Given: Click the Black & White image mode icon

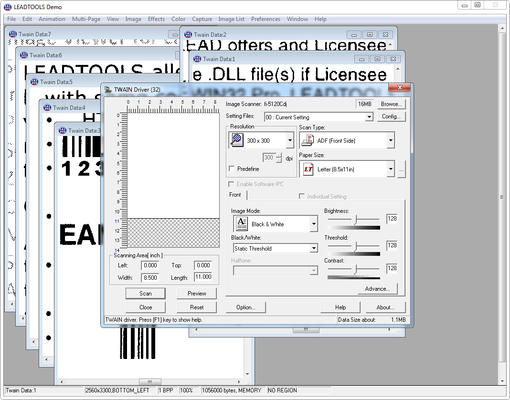Looking at the screenshot, I should pyautogui.click(x=241, y=224).
